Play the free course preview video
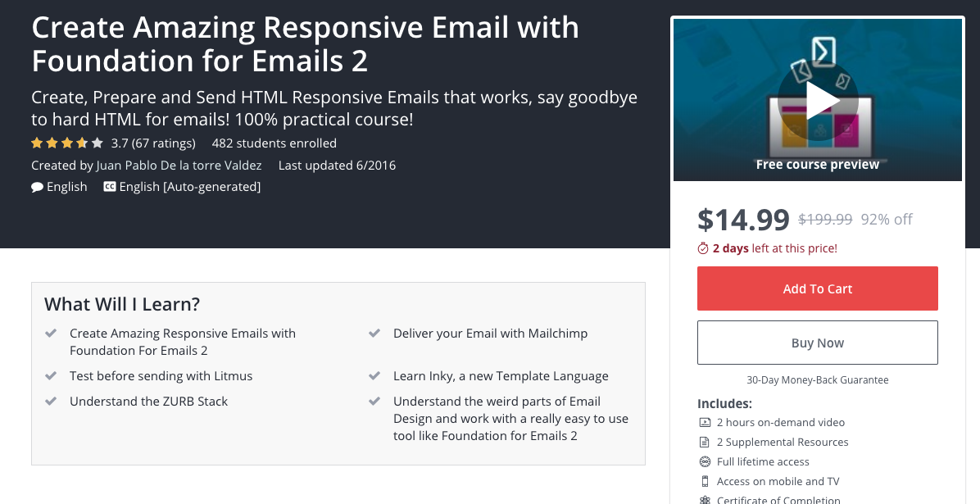Image resolution: width=980 pixels, height=504 pixels. tap(818, 100)
